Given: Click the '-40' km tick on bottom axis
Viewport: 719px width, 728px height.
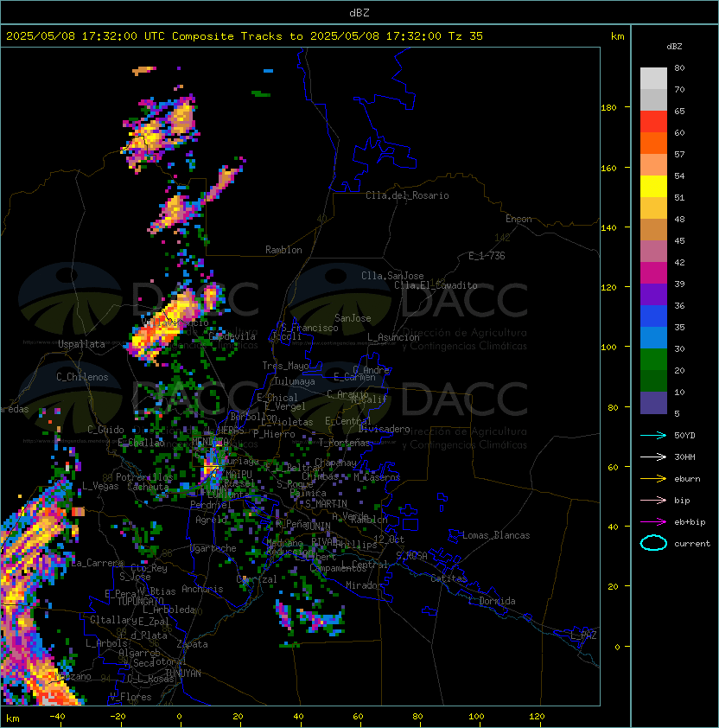Looking at the screenshot, I should (57, 717).
